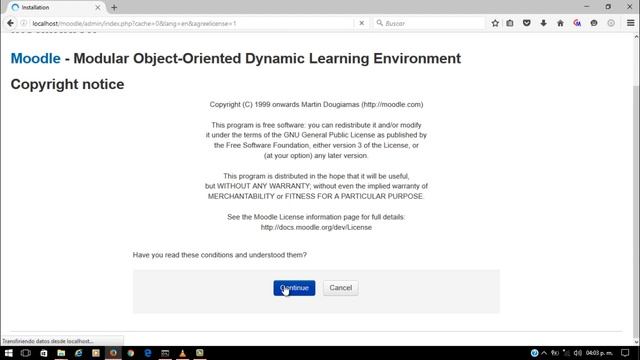Bookmark this page with the star icon
The image size is (640, 360).
coord(495,23)
